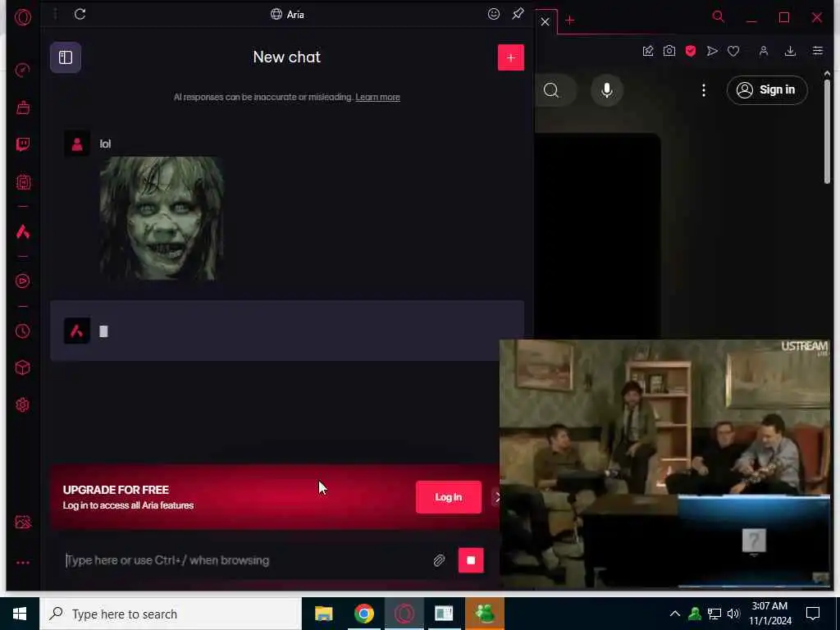Click the YouTube Sign in button

pos(767,90)
